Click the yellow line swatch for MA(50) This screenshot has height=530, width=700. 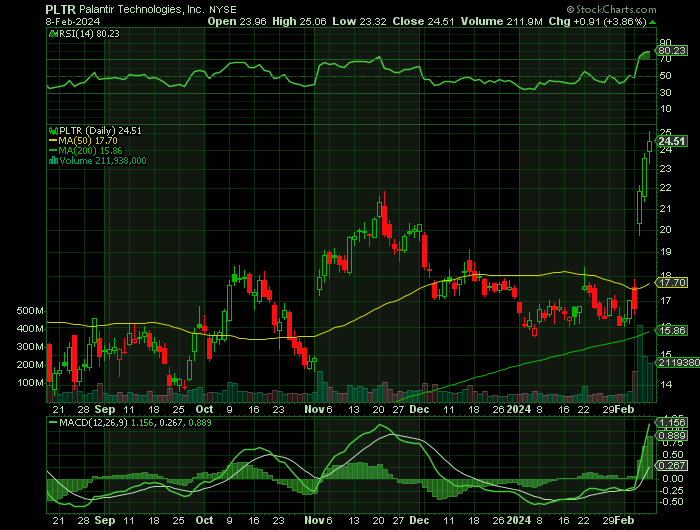pos(53,141)
